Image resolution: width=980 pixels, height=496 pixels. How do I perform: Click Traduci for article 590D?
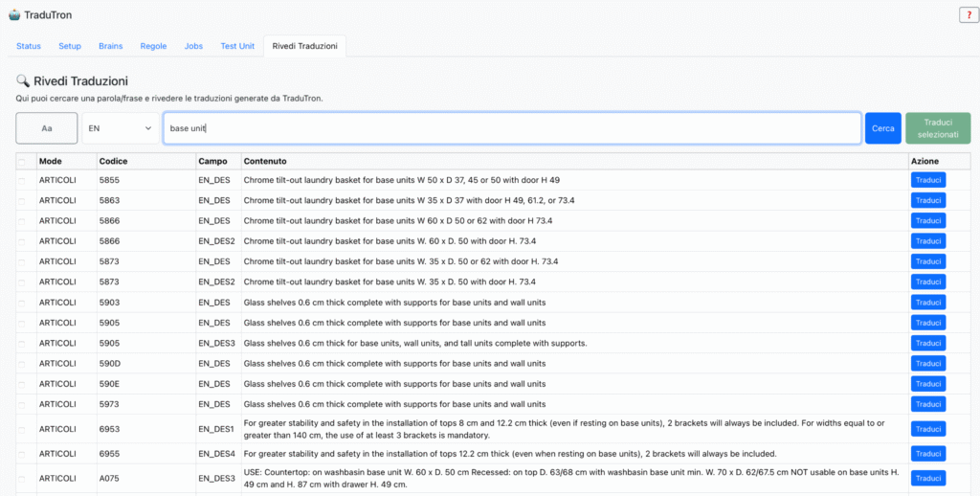click(x=927, y=364)
